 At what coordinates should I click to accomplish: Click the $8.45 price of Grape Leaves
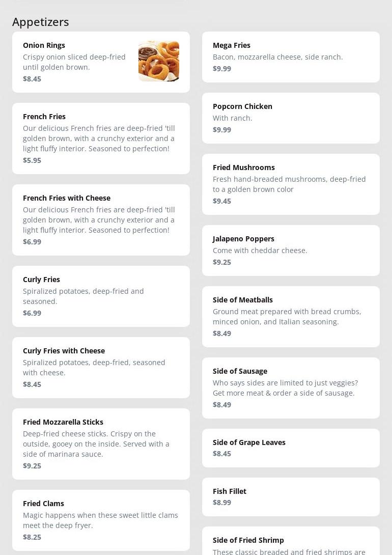coord(222,454)
